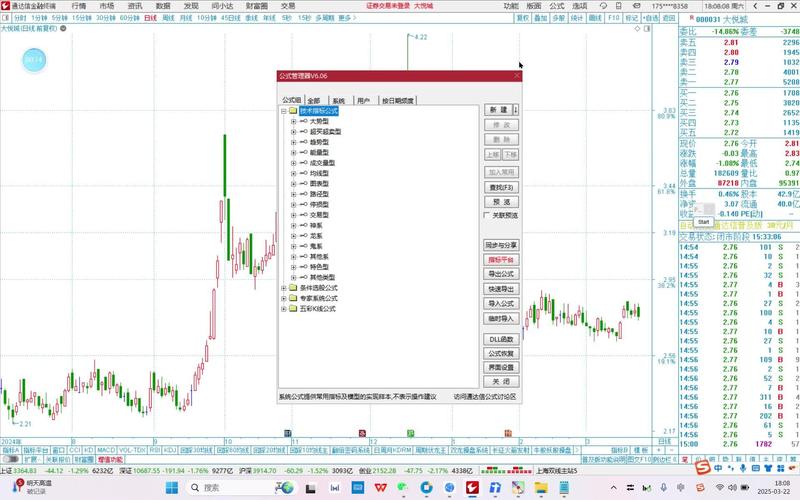
Task: Click the 五彩K线公式 folder icon
Action: [293, 309]
